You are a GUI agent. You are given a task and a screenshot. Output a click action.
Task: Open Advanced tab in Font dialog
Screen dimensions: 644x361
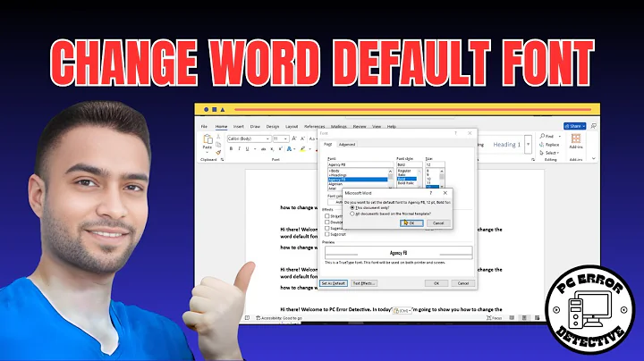347,145
